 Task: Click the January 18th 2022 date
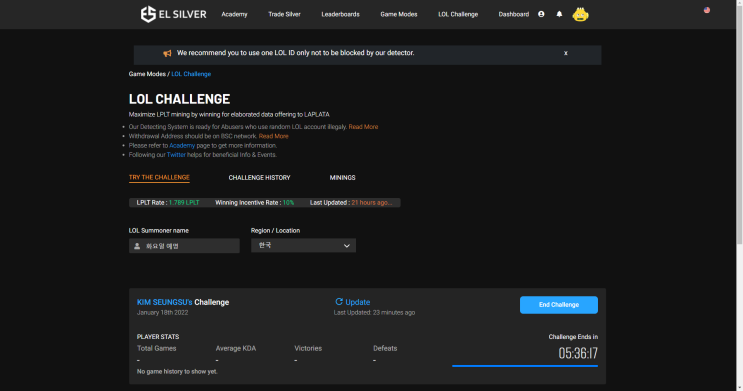pos(163,312)
